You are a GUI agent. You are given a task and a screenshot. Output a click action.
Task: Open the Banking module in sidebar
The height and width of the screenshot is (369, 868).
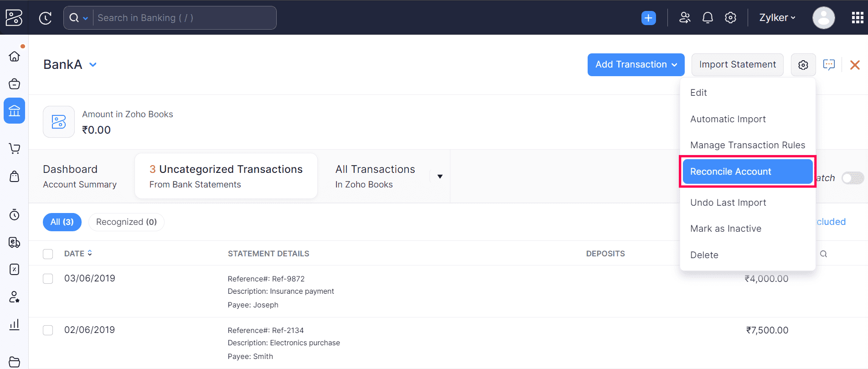coord(14,111)
